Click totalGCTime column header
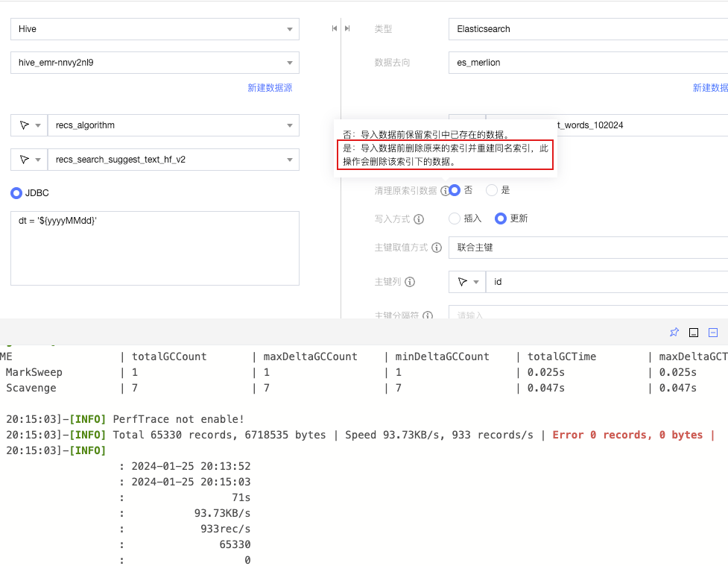Image resolution: width=728 pixels, height=566 pixels. 561,356
